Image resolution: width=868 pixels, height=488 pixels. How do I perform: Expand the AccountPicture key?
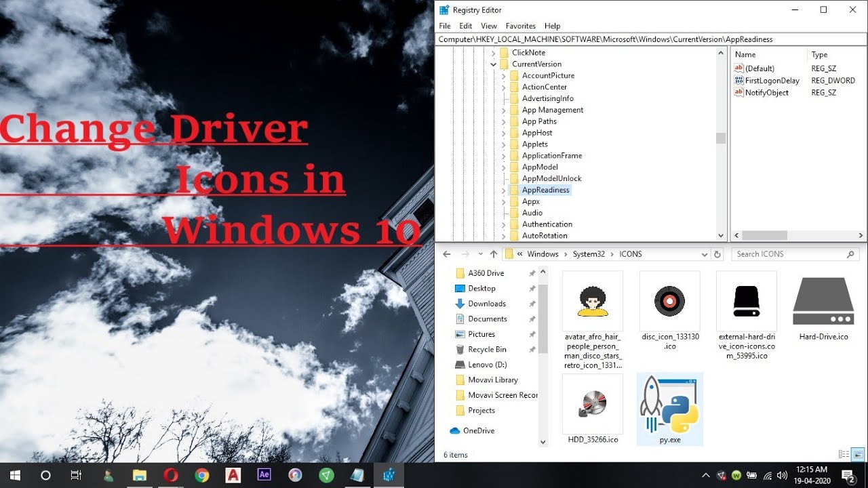[504, 76]
